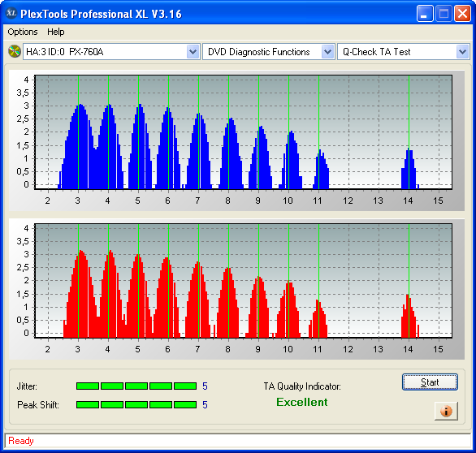Click the green marker line at 11 in the upper graph

(x=318, y=132)
